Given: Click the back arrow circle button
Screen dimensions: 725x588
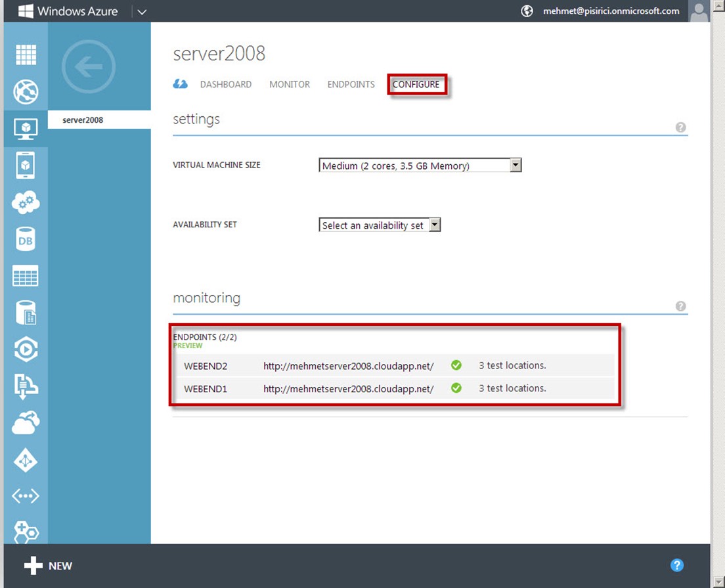Looking at the screenshot, I should (88, 66).
